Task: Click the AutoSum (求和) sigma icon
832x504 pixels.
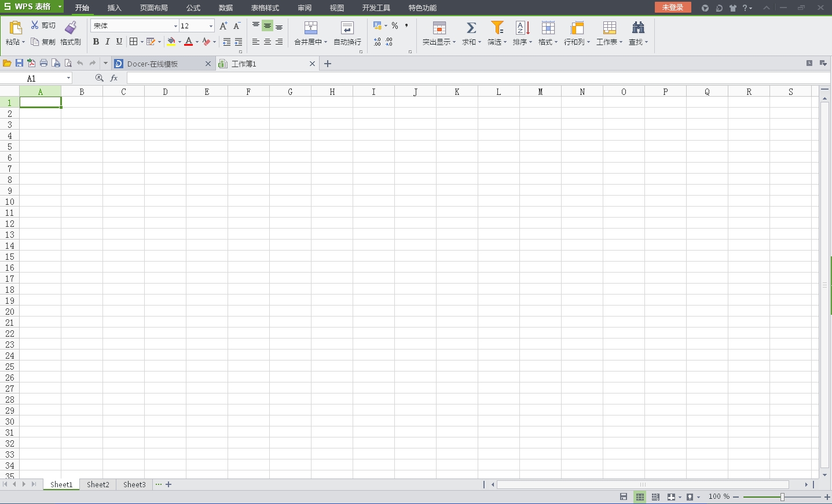Action: [471, 28]
